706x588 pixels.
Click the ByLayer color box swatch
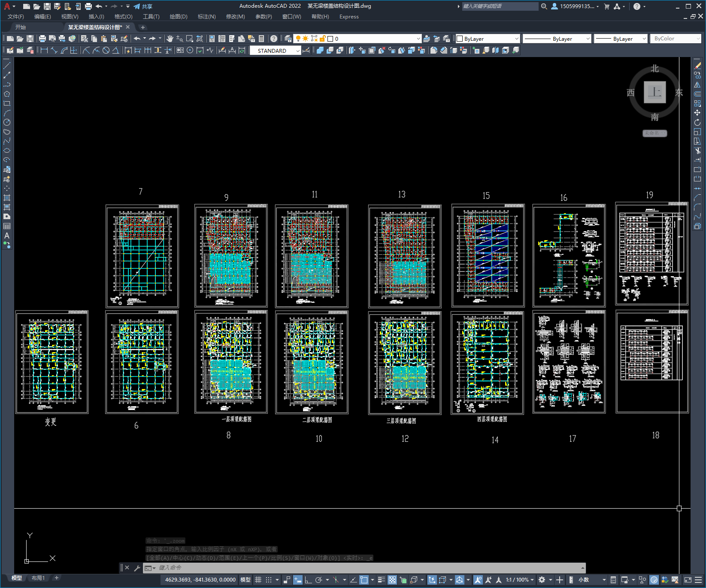(x=460, y=39)
